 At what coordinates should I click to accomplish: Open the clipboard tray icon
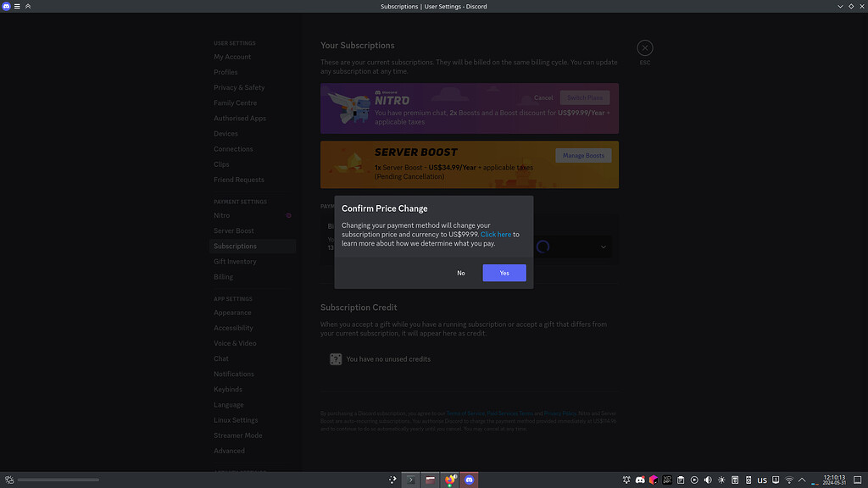tap(681, 480)
